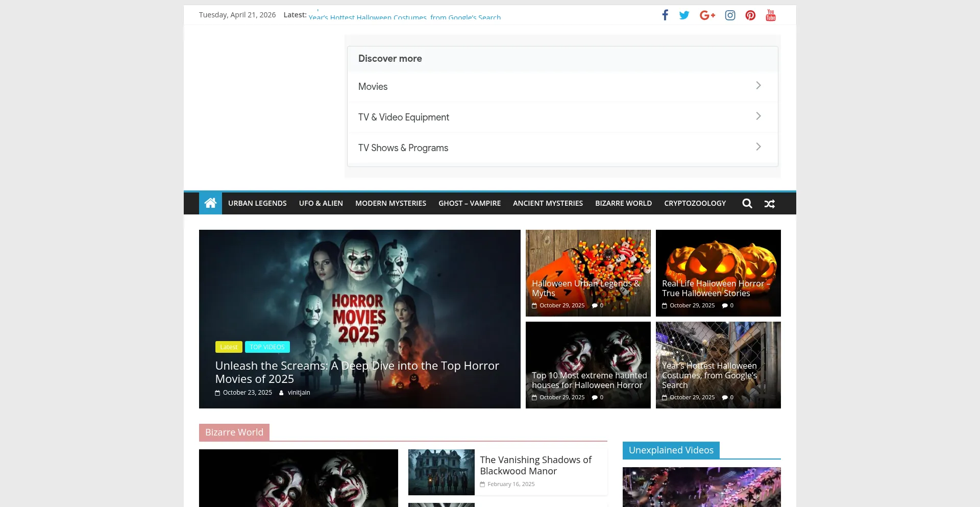Click the Unexplained Videos thumbnail image
This screenshot has height=507, width=980.
click(702, 487)
